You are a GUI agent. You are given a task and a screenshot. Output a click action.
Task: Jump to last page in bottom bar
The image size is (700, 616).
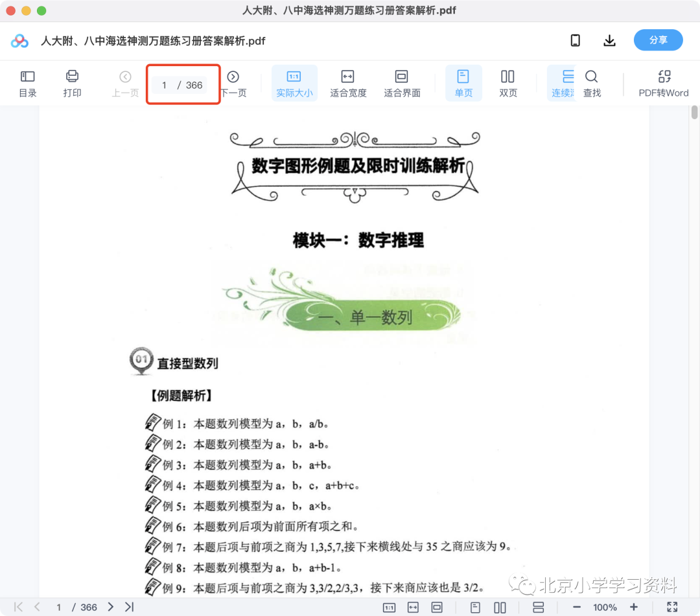click(x=130, y=607)
